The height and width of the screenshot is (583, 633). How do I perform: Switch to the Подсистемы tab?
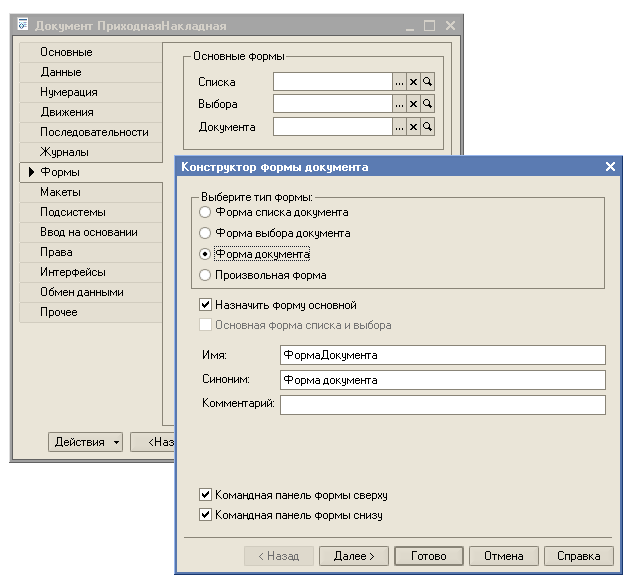[x=91, y=212]
